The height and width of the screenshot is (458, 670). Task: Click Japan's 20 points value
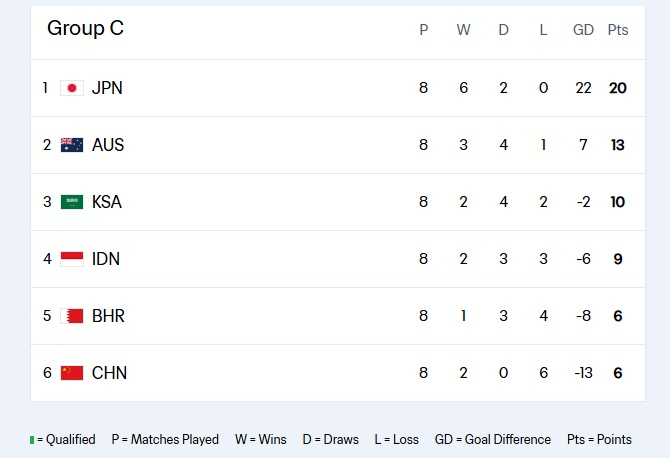coord(618,88)
